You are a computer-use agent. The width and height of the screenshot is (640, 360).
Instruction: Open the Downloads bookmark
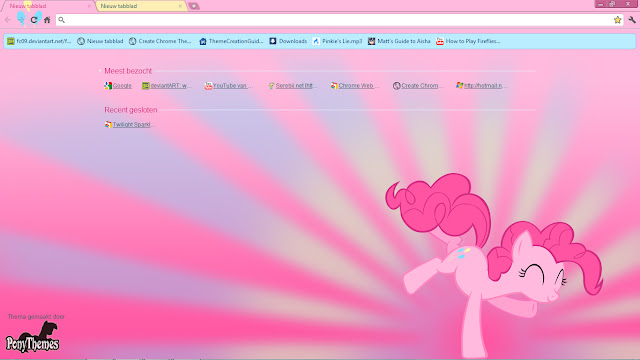pyautogui.click(x=288, y=41)
